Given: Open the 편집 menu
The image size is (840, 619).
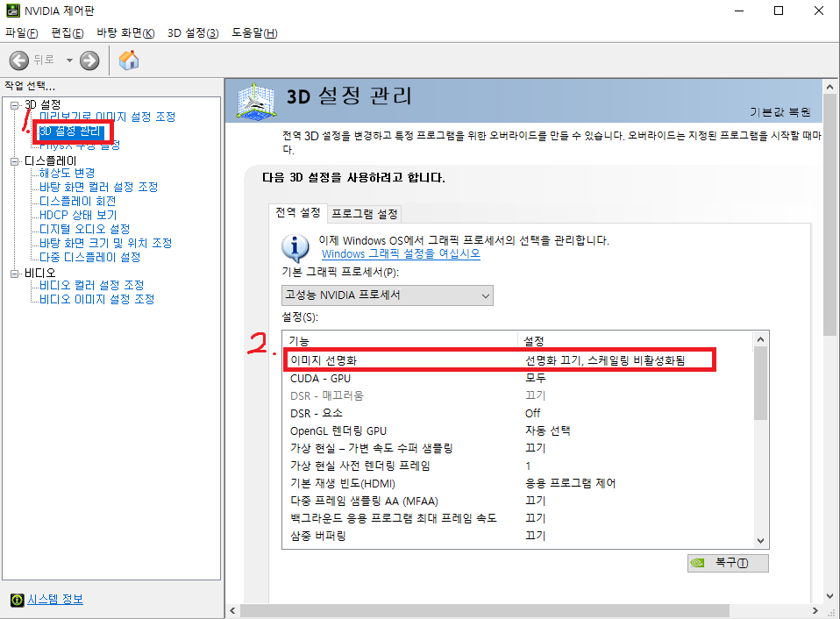Looking at the screenshot, I should (68, 33).
